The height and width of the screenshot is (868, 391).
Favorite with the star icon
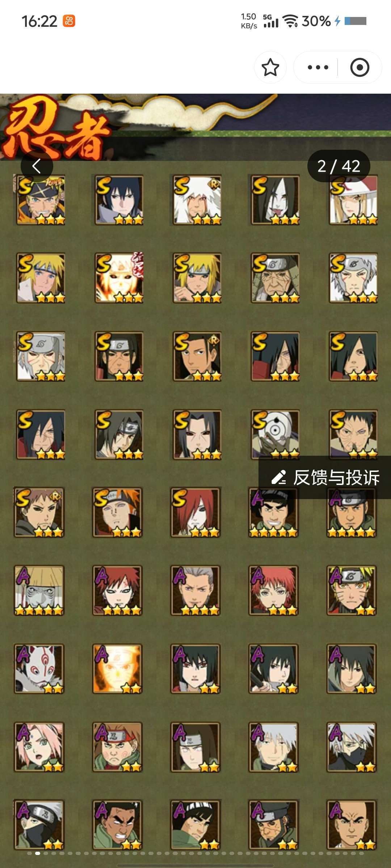270,67
